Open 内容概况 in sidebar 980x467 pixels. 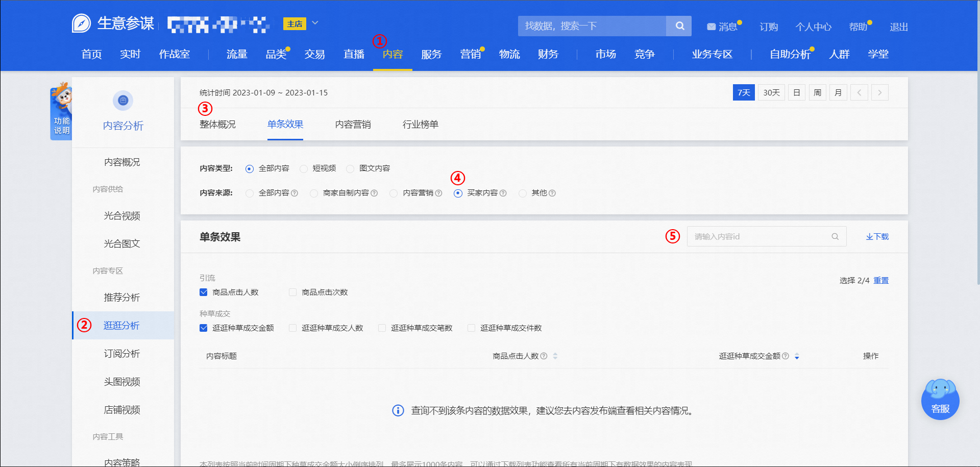[122, 162]
